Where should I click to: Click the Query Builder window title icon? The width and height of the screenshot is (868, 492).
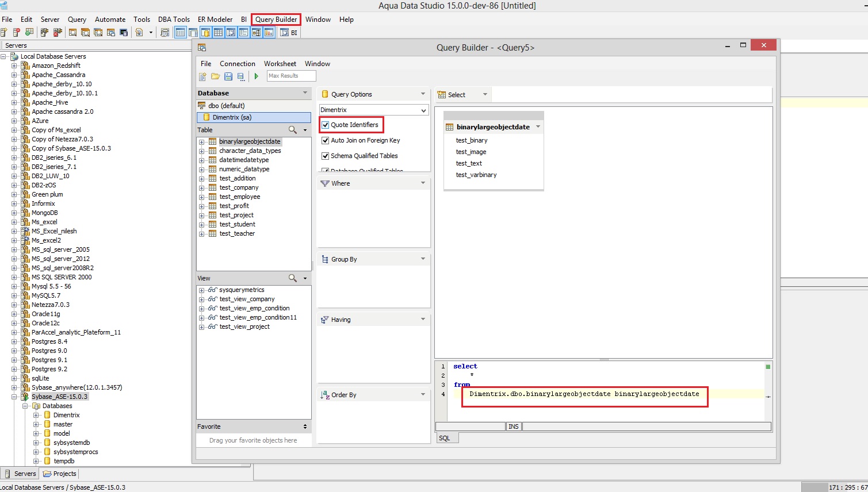click(x=202, y=47)
